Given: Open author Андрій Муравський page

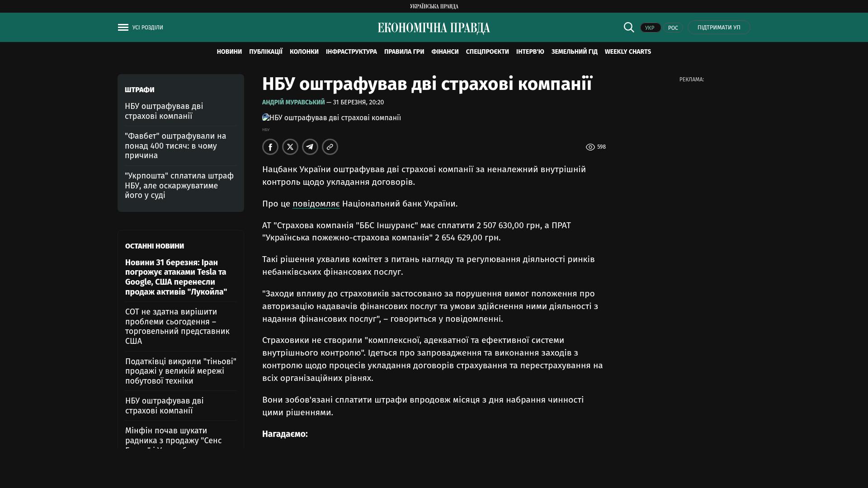Looking at the screenshot, I should [x=293, y=103].
